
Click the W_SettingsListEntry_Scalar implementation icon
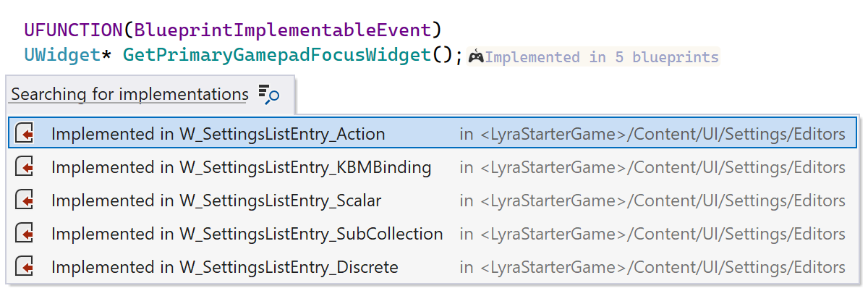coord(25,200)
